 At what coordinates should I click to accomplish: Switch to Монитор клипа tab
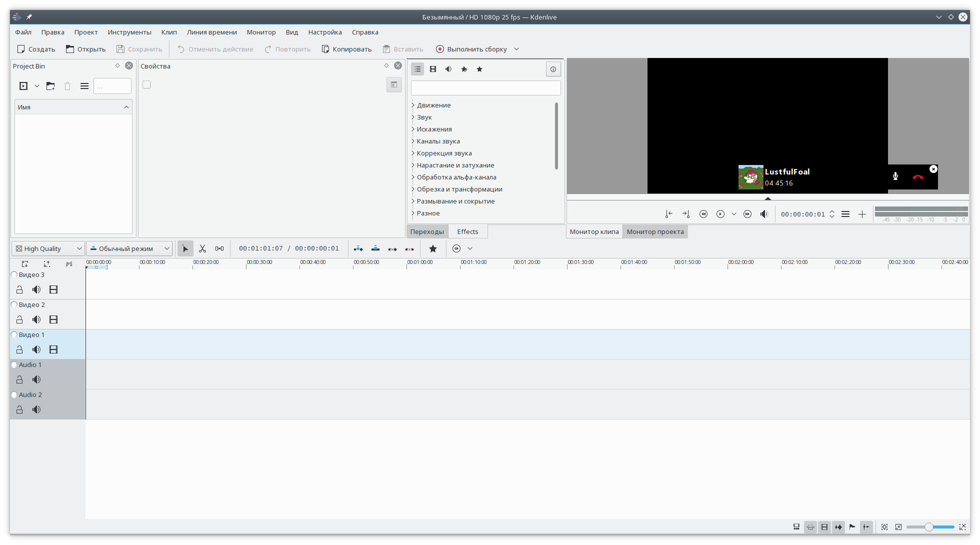click(594, 231)
